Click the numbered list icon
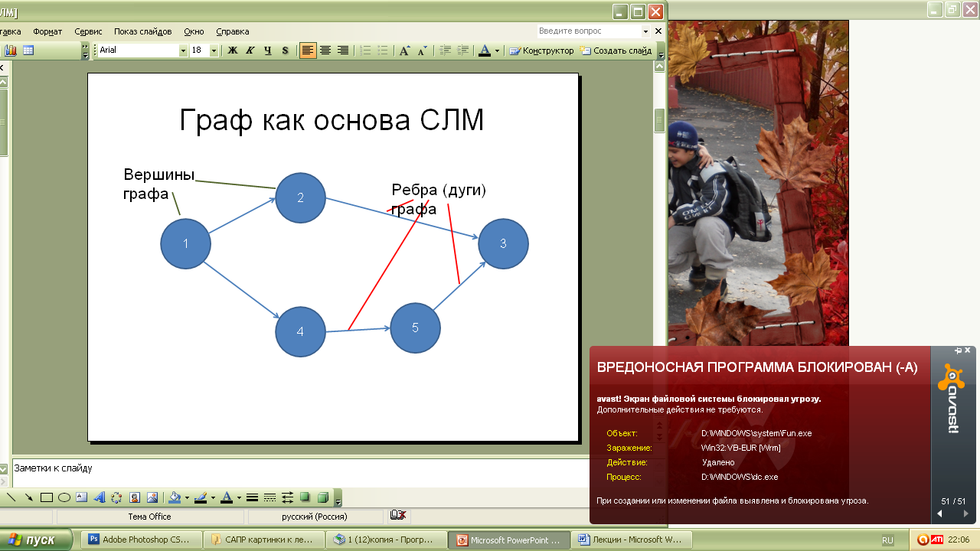Viewport: 980px width, 551px height. 366,51
